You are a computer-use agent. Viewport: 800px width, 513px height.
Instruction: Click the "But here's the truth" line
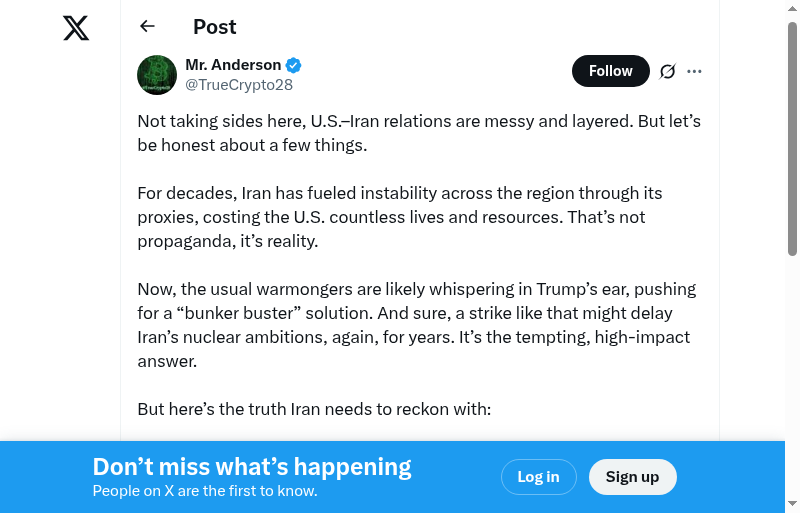click(x=314, y=409)
